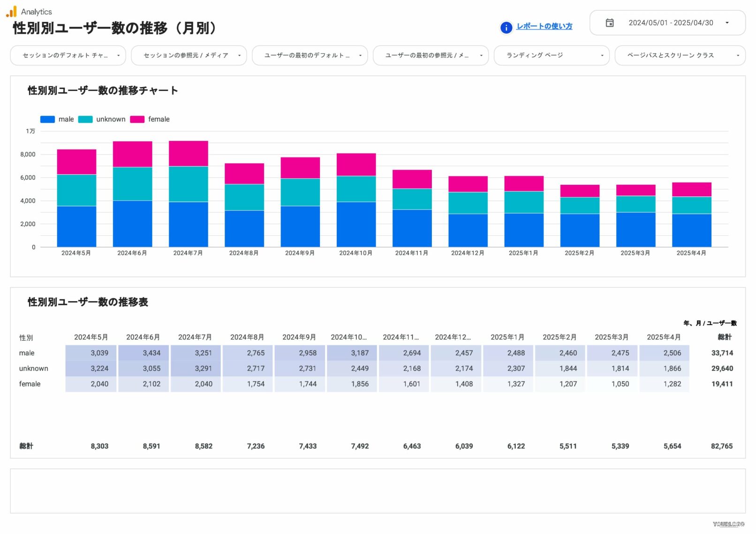
Task: Click the 総計 total value 82,765
Action: point(722,446)
